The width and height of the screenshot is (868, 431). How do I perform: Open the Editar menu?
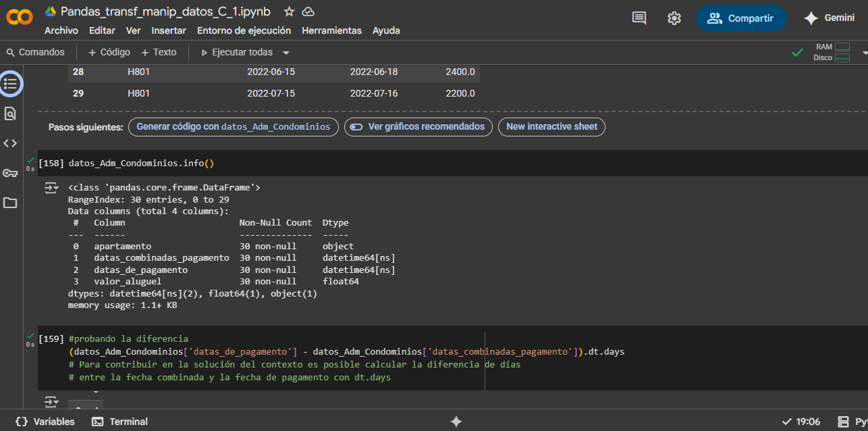point(102,30)
